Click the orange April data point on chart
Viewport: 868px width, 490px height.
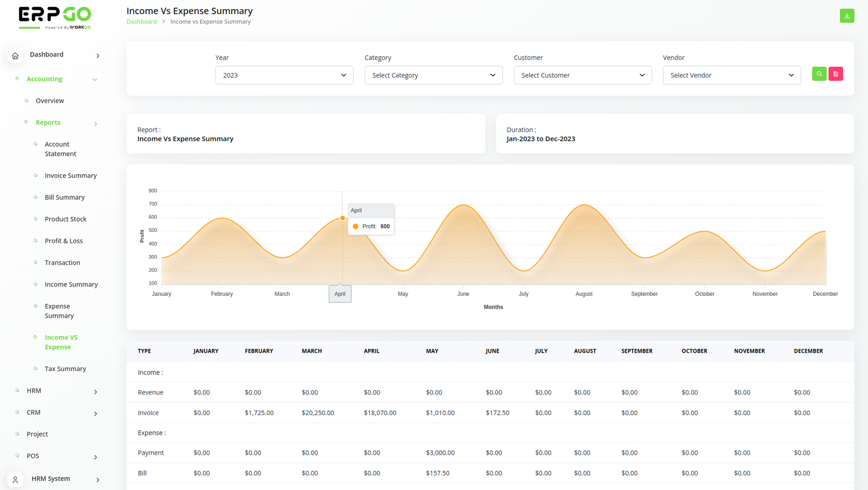pyautogui.click(x=342, y=218)
